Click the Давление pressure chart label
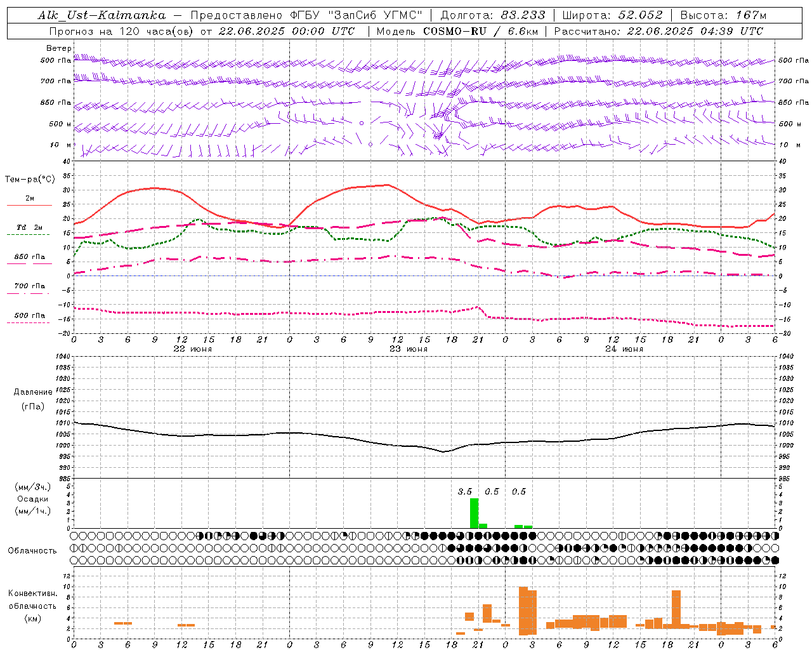Image resolution: width=812 pixels, height=650 pixels. [x=33, y=392]
